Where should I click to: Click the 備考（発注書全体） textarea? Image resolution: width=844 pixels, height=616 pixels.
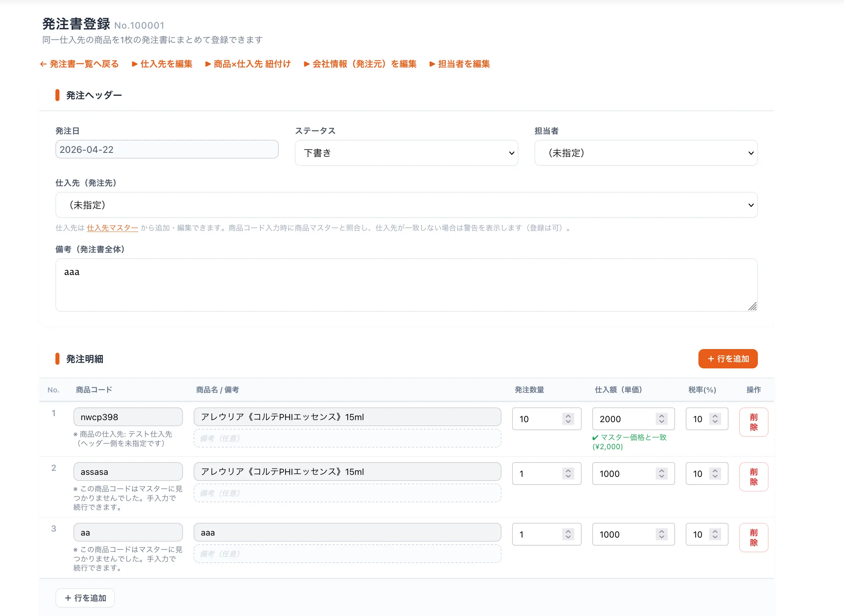click(406, 285)
